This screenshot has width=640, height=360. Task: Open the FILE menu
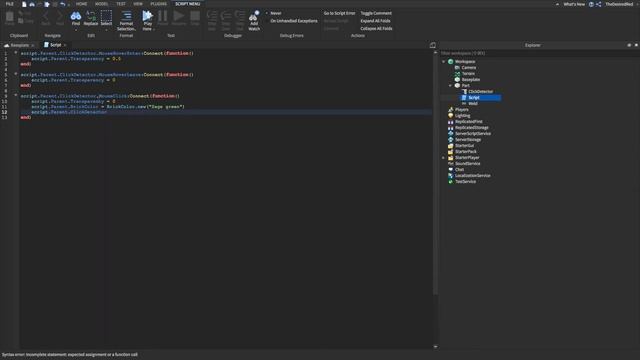click(10, 4)
